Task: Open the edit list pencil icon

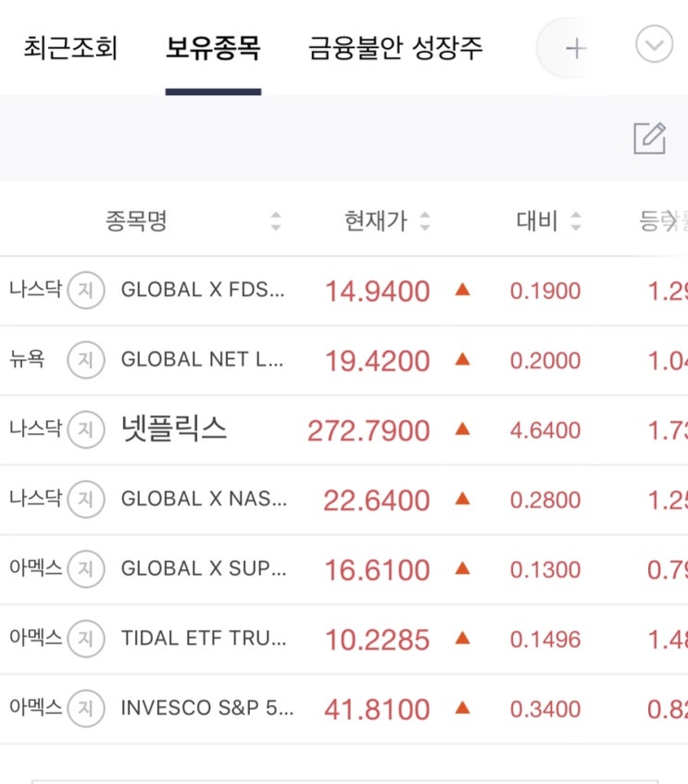Action: coord(649,138)
